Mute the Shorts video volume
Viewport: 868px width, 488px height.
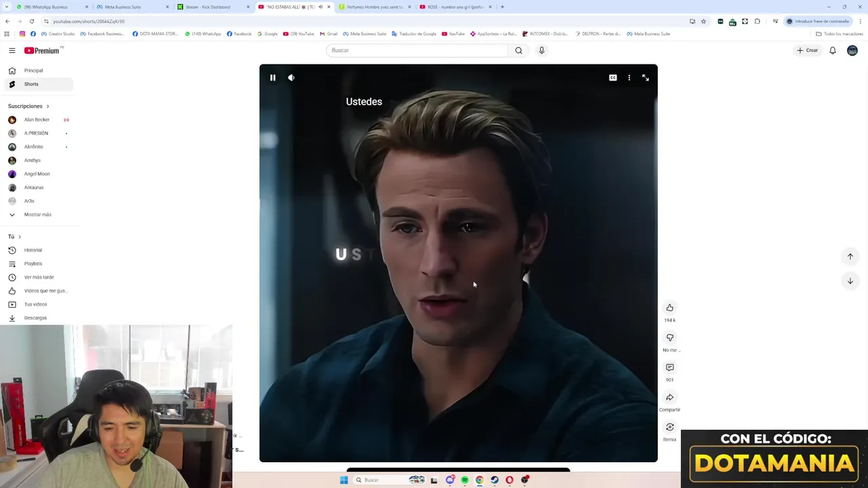coord(291,78)
